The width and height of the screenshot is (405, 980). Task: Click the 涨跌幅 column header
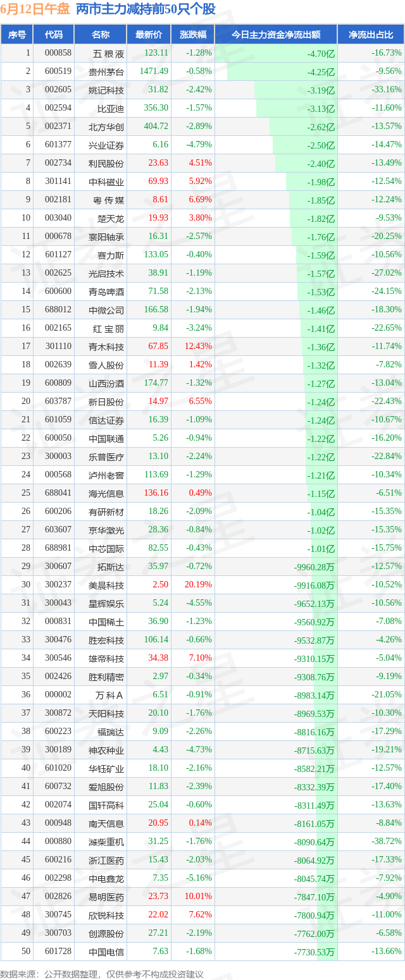tap(192, 35)
